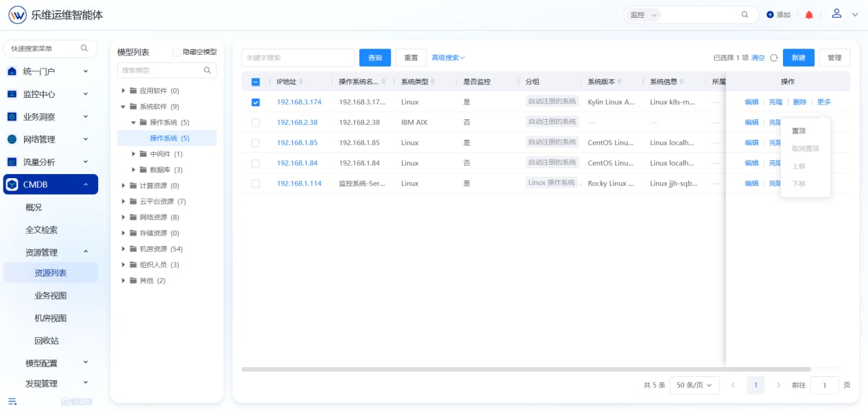Screen dimensions: 868x411
Task: Sort by 系统版本 column sort icon
Action: [621, 82]
